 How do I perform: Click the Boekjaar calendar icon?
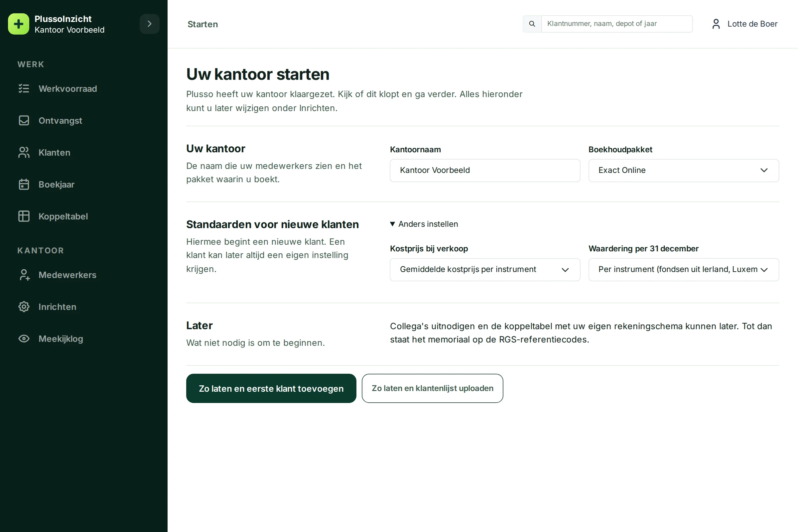pyautogui.click(x=24, y=184)
